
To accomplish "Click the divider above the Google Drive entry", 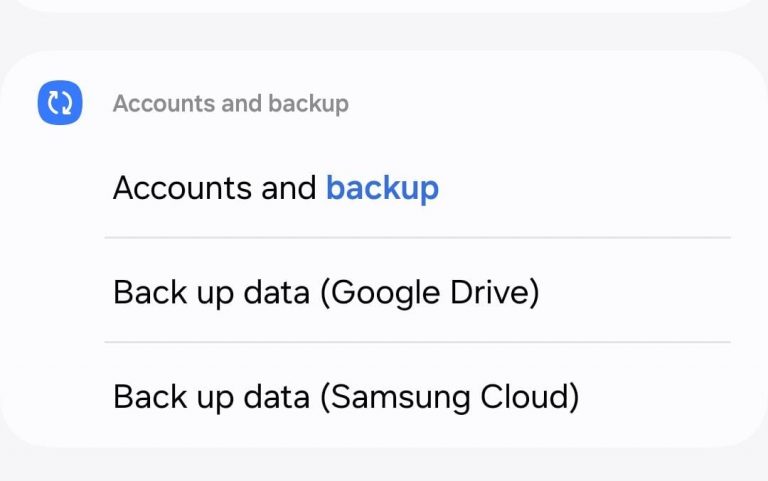I will [418, 238].
